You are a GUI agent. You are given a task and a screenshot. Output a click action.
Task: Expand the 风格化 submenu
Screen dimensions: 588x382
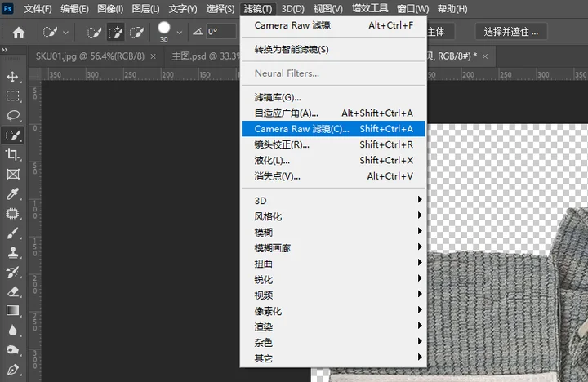(x=333, y=216)
